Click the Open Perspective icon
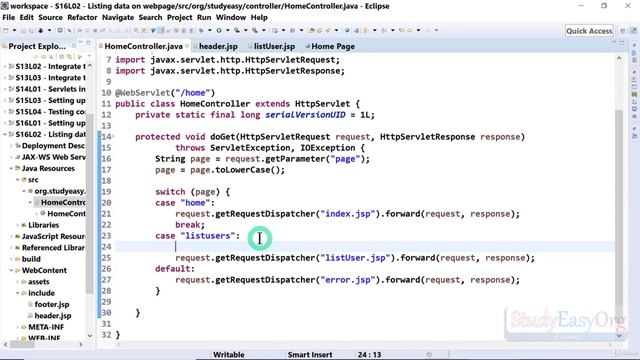This screenshot has height=360, width=640. click(x=623, y=31)
